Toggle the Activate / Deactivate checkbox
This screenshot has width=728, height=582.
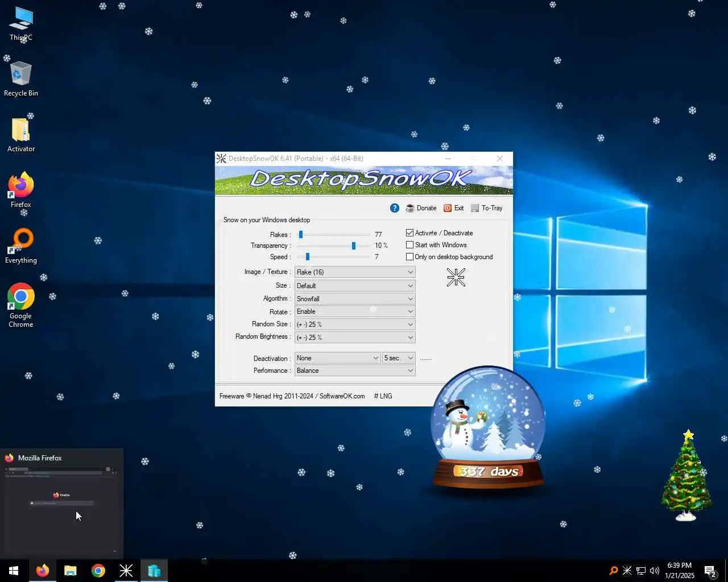click(409, 233)
